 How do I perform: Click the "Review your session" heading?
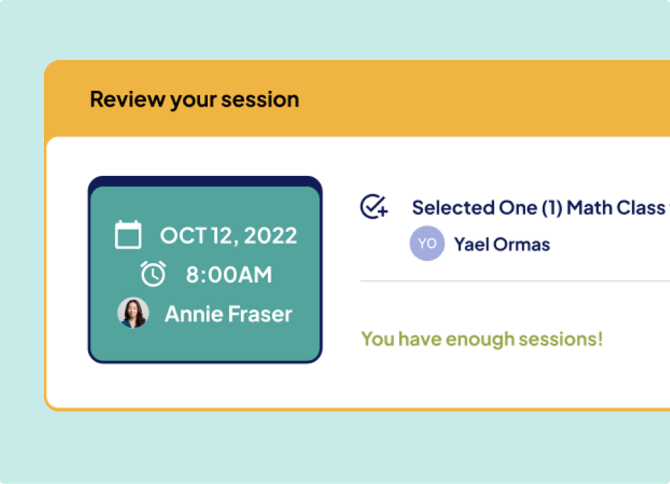pyautogui.click(x=194, y=100)
